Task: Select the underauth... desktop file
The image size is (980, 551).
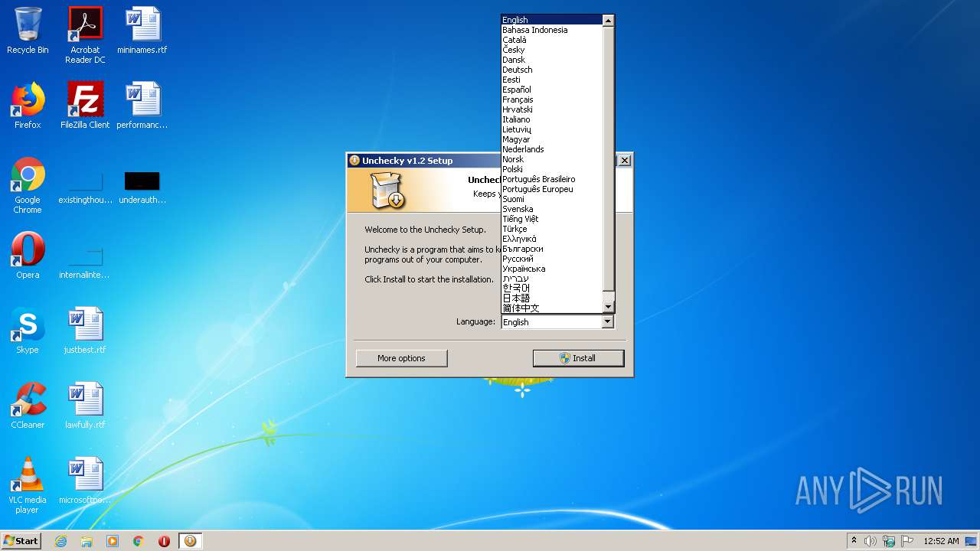Action: tap(142, 187)
